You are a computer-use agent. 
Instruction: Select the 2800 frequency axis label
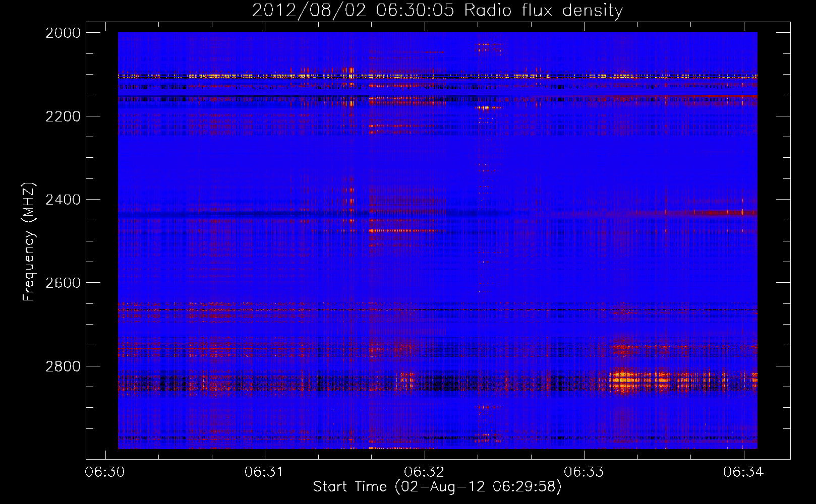point(63,366)
